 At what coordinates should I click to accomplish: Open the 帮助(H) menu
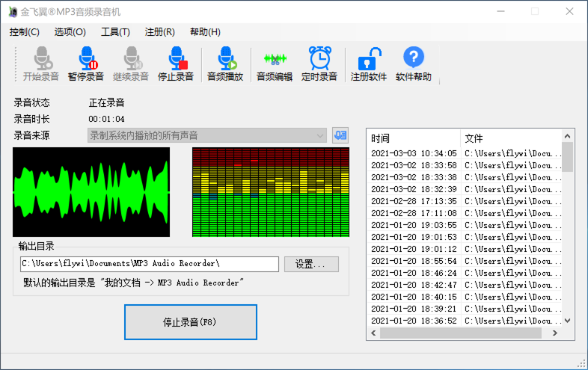(205, 32)
